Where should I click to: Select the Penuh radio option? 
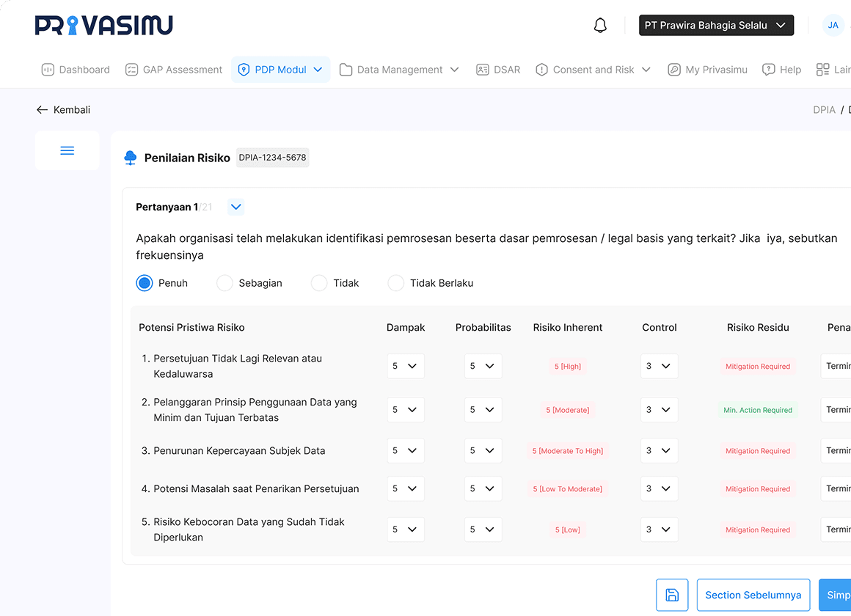(x=145, y=283)
